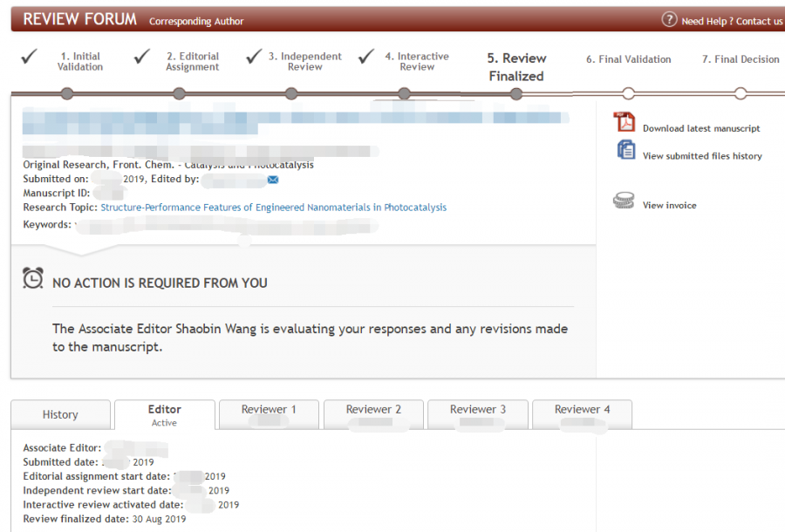Click the '5. Review Finalized' step label
The image size is (785, 532).
pos(516,67)
